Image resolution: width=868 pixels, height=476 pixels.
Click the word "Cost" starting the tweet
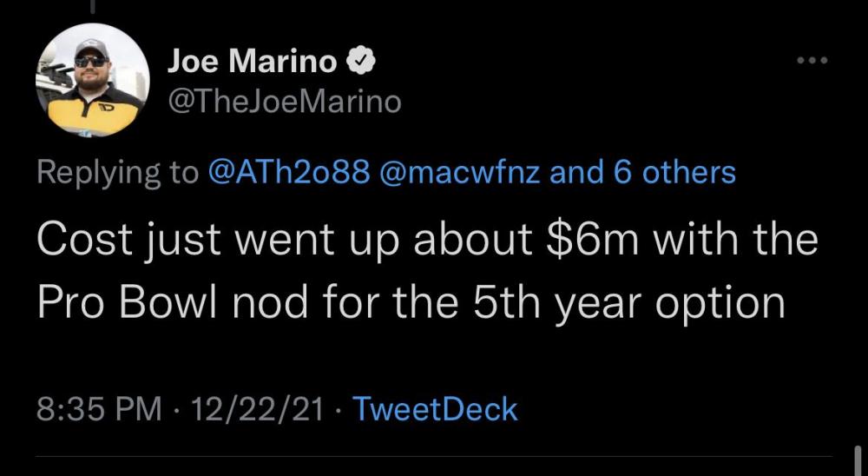click(80, 239)
